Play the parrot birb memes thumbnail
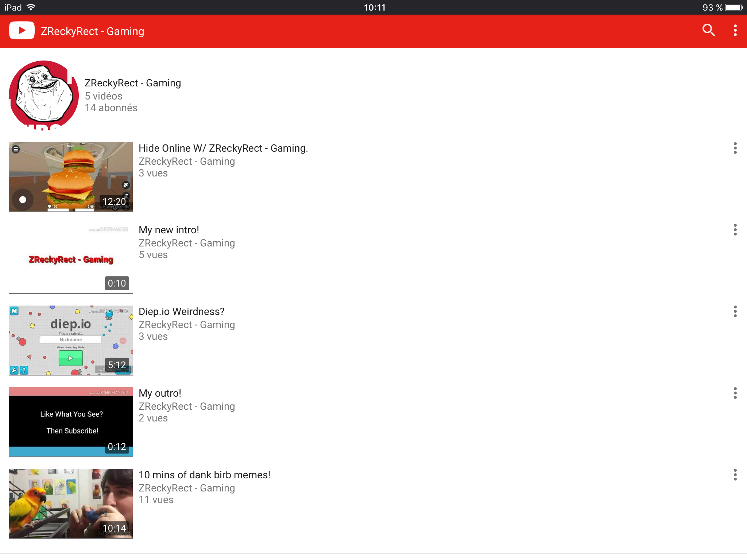 71,503
